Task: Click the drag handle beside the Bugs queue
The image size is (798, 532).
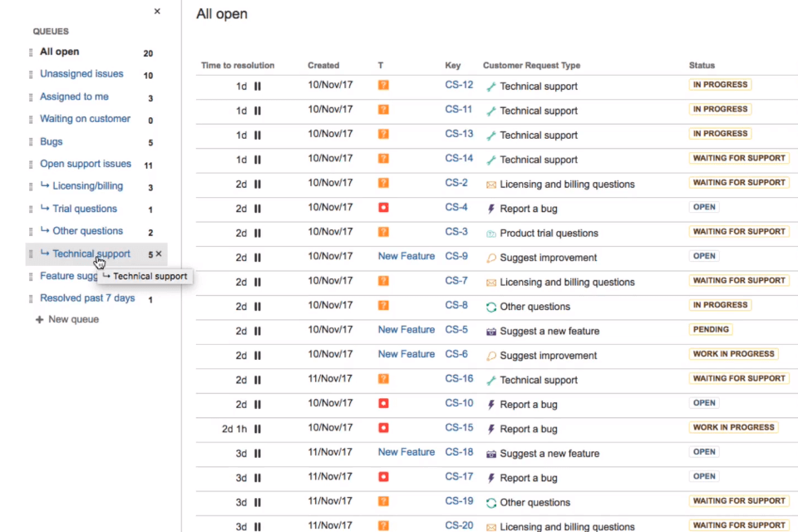Action: pyautogui.click(x=31, y=141)
